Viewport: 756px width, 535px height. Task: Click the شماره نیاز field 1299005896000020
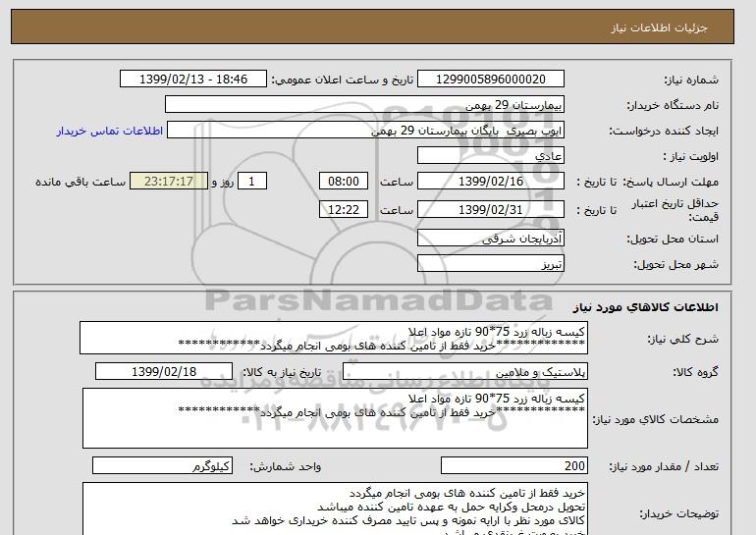click(x=491, y=80)
